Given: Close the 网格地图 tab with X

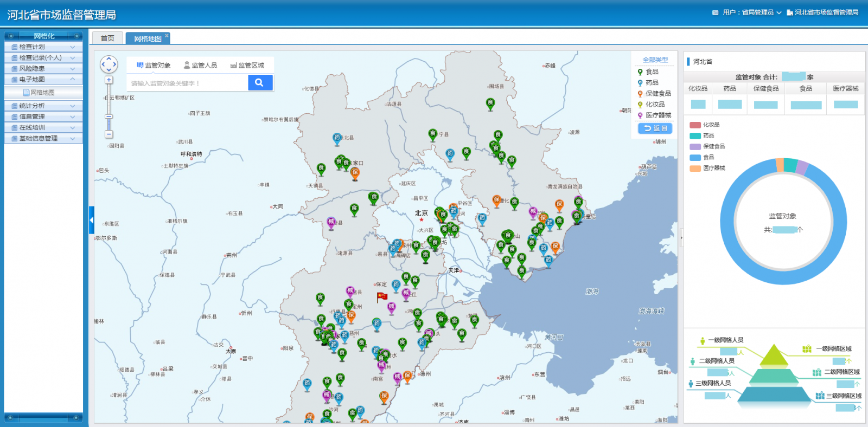Looking at the screenshot, I should click(167, 36).
